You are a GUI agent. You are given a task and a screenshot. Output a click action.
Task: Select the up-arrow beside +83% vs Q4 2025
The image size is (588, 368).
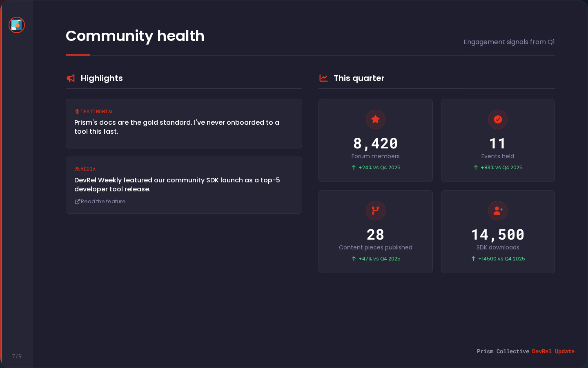(x=475, y=167)
